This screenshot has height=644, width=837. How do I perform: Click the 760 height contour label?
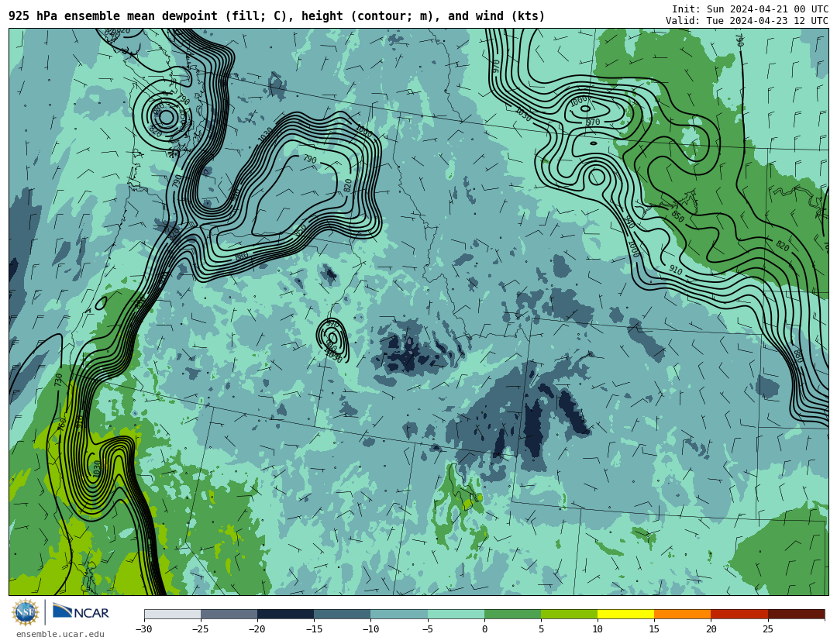point(62,424)
